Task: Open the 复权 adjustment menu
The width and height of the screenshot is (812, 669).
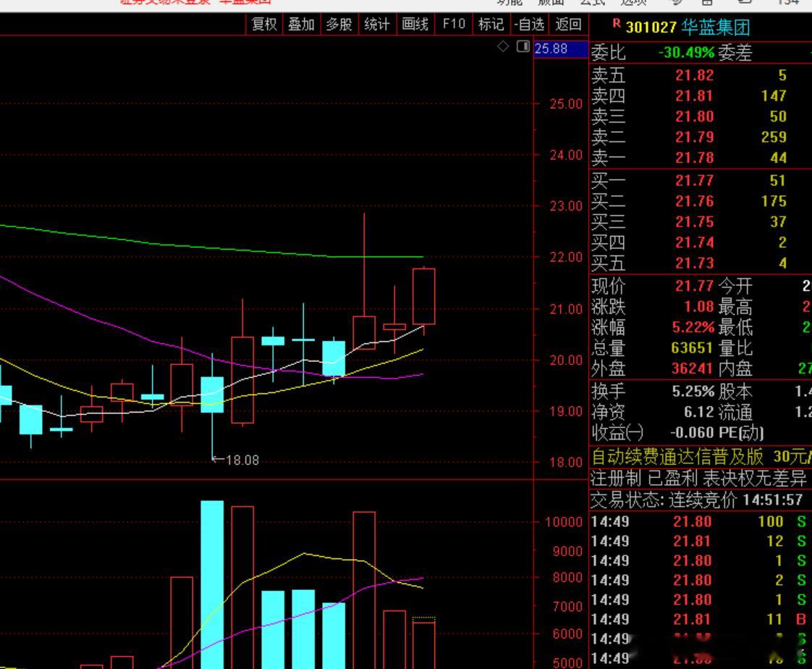Action: [x=264, y=25]
